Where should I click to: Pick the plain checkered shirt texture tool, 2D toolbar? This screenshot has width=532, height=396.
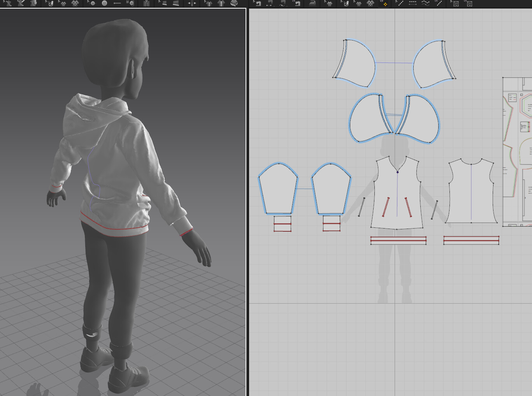pos(370,4)
